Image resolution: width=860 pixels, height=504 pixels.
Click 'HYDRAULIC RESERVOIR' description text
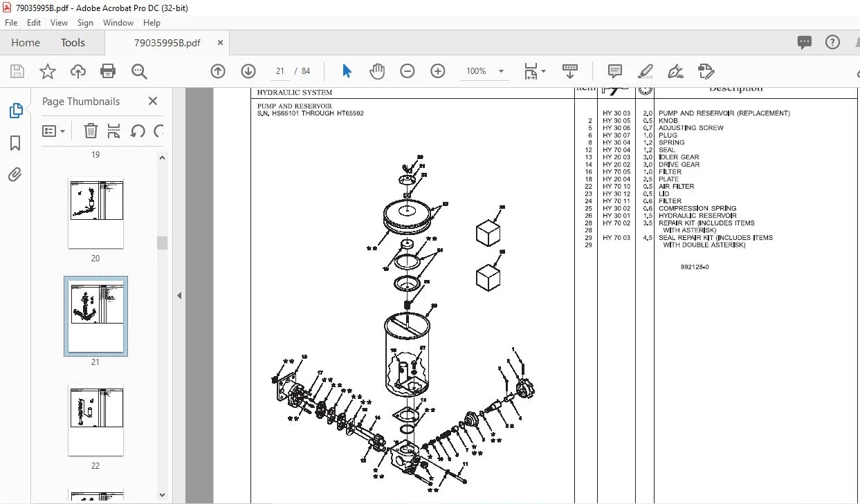click(697, 216)
